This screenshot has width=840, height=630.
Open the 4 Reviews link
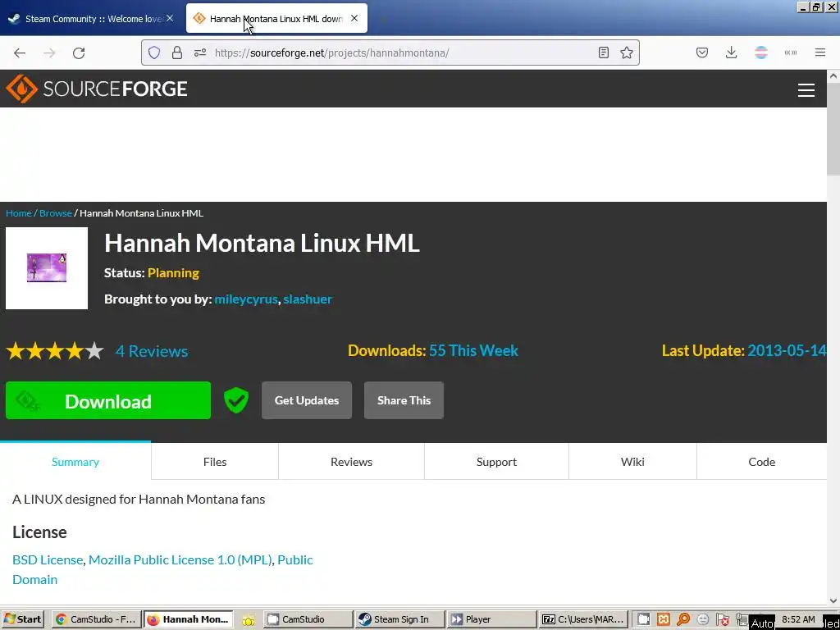[152, 351]
